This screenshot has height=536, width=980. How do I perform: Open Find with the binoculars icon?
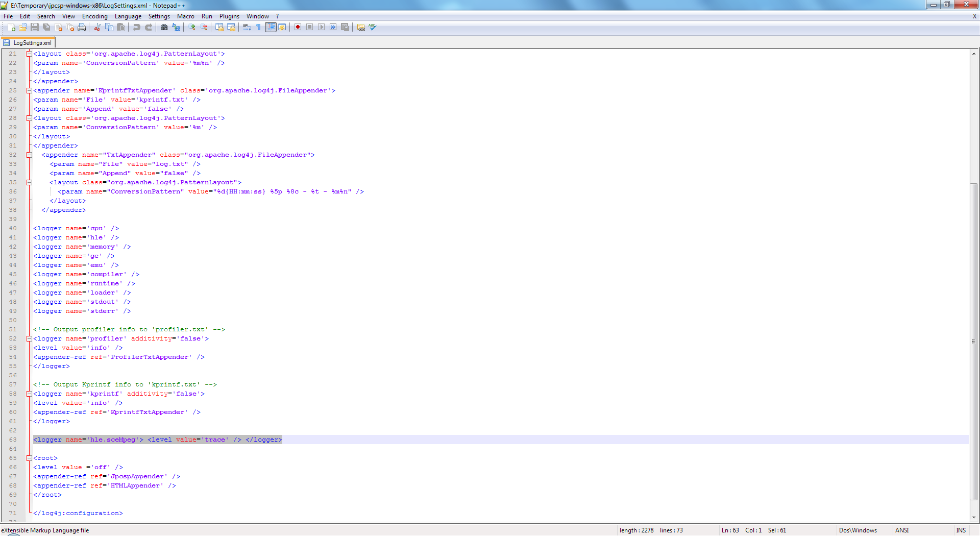(x=164, y=28)
